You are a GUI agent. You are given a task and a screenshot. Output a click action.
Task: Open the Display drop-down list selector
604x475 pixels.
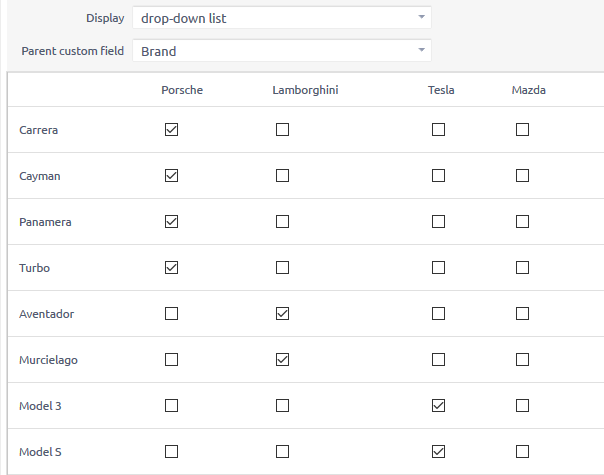point(281,18)
